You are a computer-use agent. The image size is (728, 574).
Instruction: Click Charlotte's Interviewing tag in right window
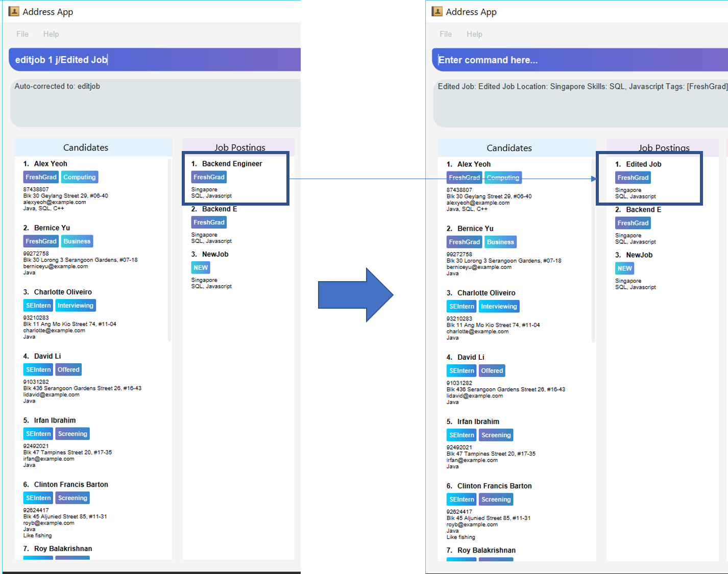pyautogui.click(x=499, y=307)
